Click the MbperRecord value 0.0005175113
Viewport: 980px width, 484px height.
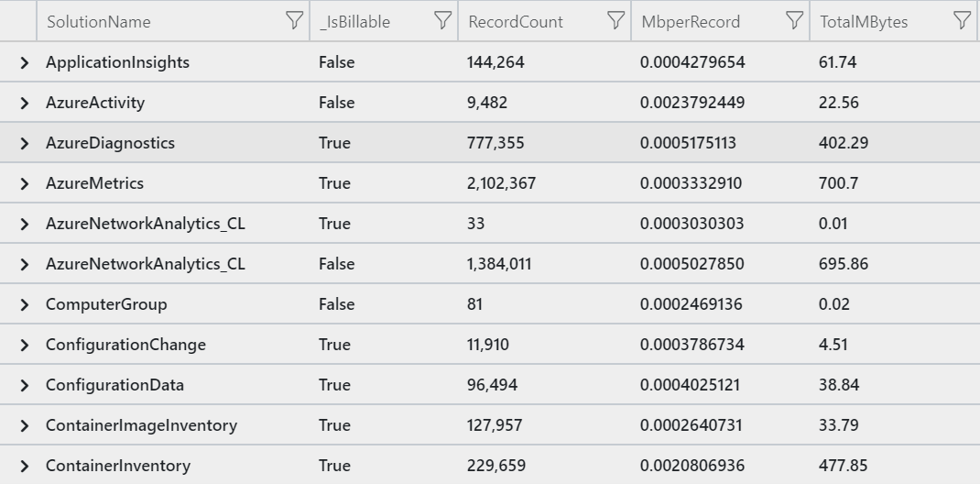(x=688, y=143)
